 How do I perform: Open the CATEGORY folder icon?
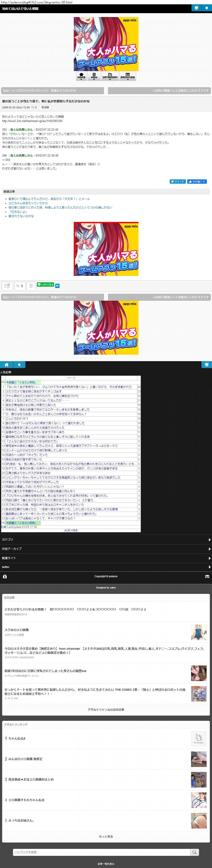pos(110,76)
